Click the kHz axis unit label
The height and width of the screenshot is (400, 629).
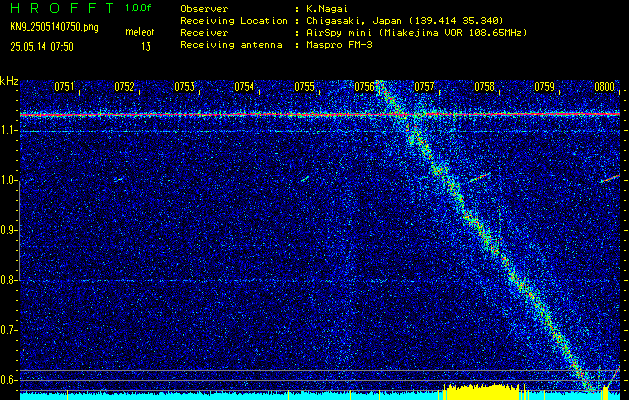[x=9, y=81]
